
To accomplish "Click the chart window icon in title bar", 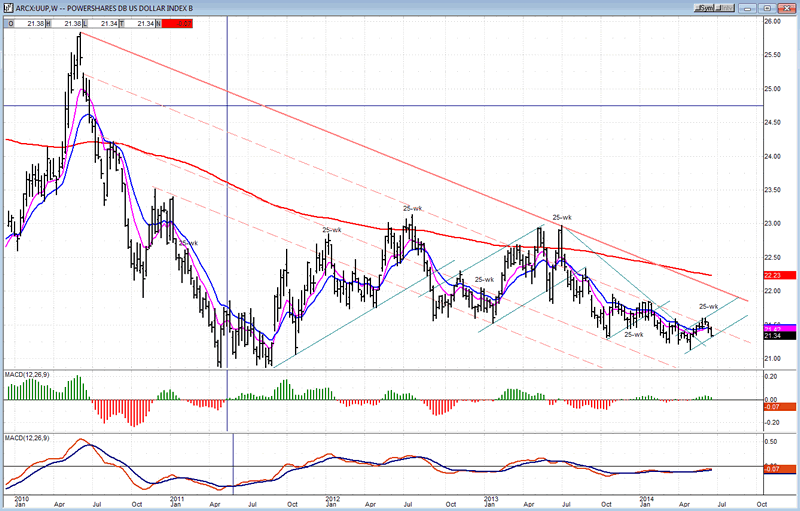I will (8, 6).
